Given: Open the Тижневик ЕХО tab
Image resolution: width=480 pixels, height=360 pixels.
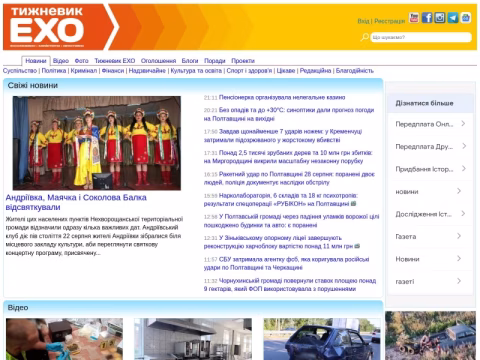Looking at the screenshot, I should click(x=115, y=61).
